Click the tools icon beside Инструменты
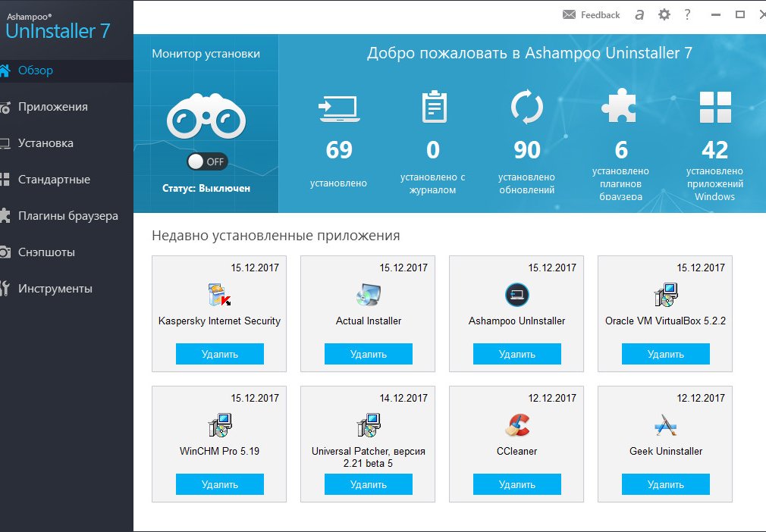 coord(5,289)
